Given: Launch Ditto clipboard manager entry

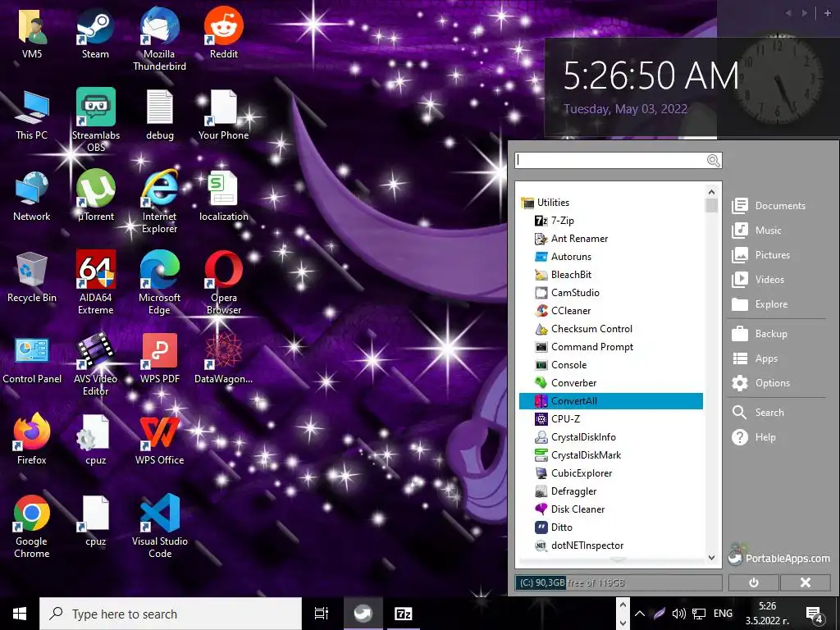Looking at the screenshot, I should [x=554, y=527].
